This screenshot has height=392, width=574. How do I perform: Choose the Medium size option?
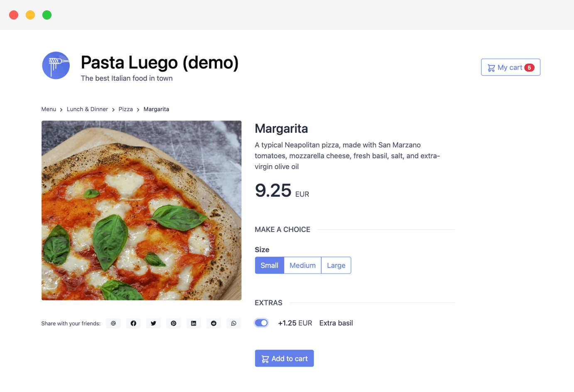(303, 265)
